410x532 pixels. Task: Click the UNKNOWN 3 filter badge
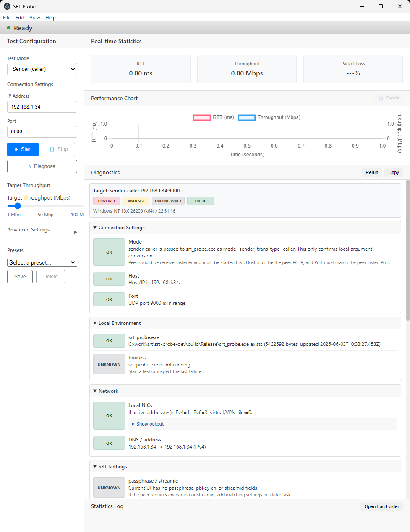pyautogui.click(x=168, y=201)
